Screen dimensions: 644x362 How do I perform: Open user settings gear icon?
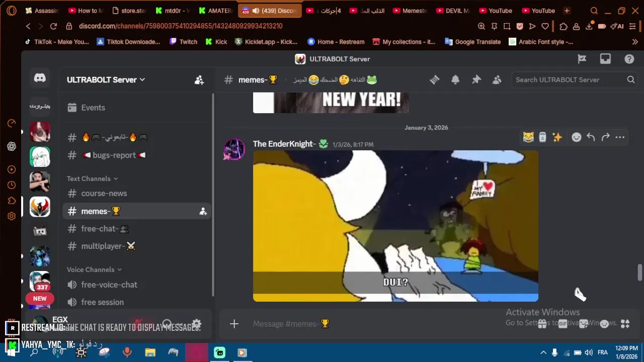pyautogui.click(x=197, y=324)
